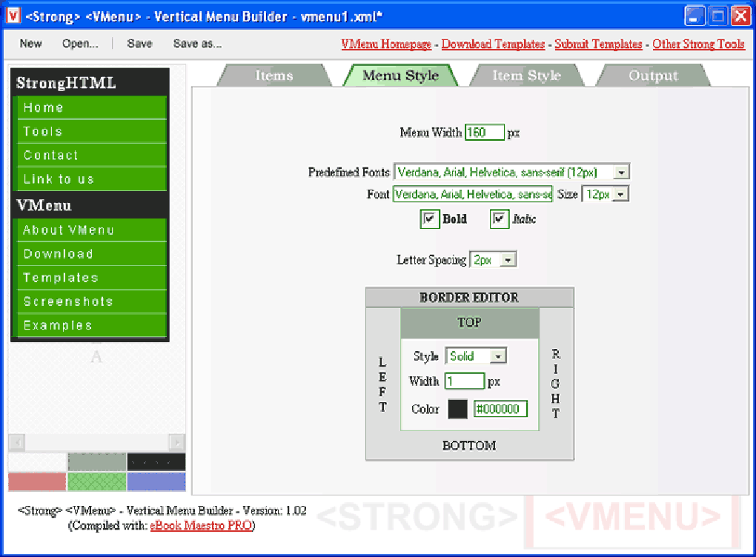Save under a new name with Save as...
This screenshot has width=756, height=557.
pos(197,44)
